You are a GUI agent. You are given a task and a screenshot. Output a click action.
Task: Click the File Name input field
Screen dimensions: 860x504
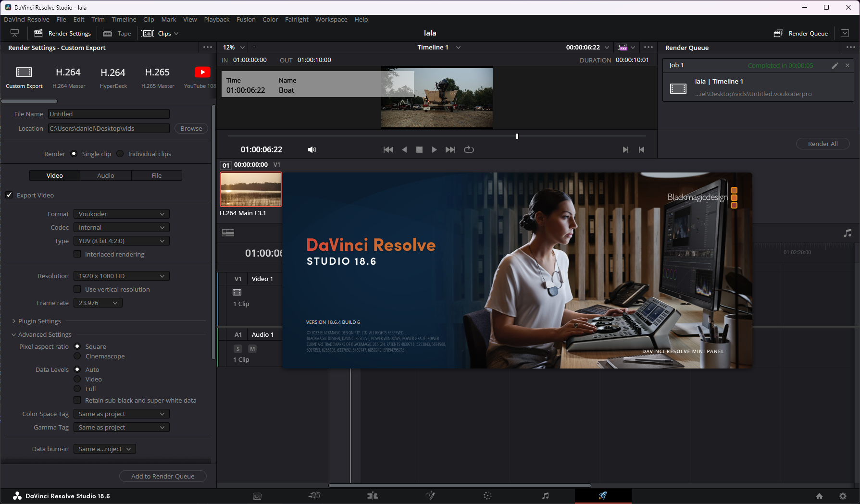point(109,114)
